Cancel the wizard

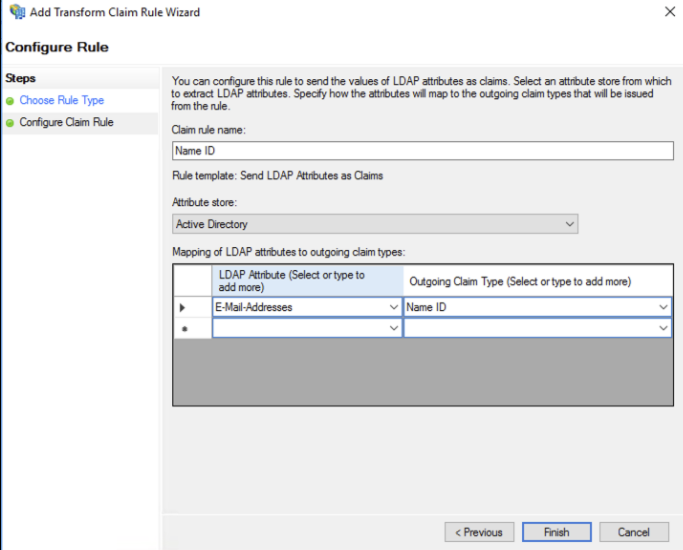(x=634, y=532)
